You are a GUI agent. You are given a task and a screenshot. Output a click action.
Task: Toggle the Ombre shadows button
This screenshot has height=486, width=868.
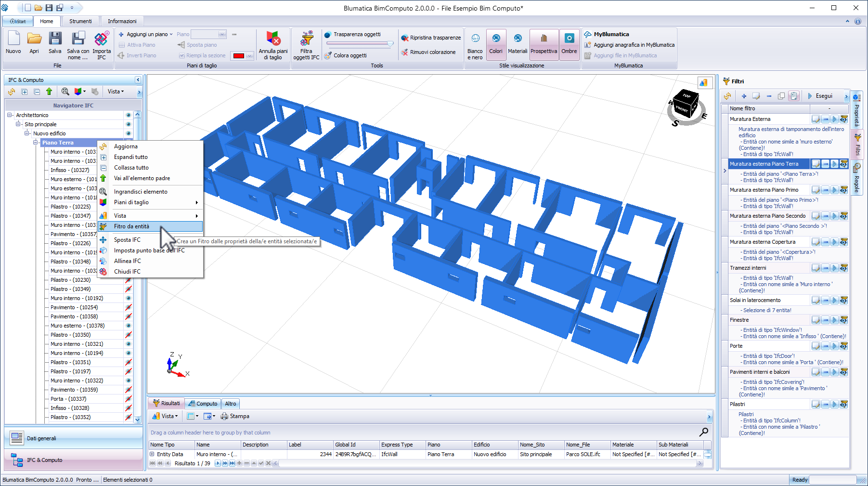[x=569, y=45]
